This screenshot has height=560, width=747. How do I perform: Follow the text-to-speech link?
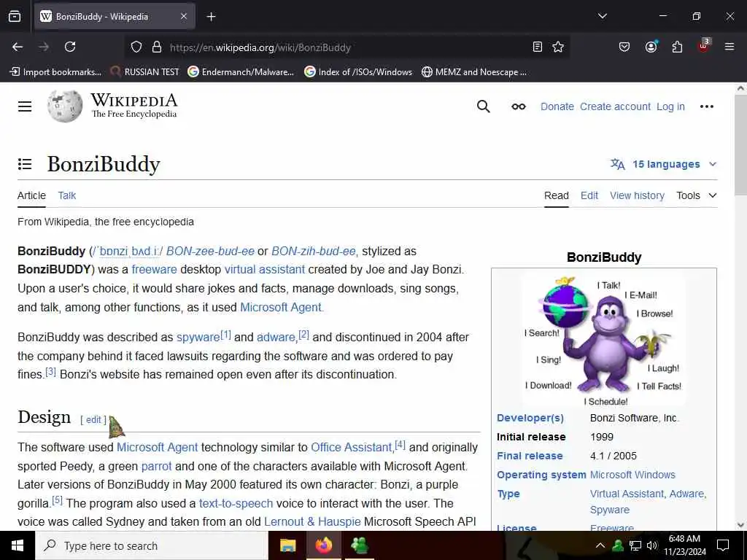tap(236, 503)
